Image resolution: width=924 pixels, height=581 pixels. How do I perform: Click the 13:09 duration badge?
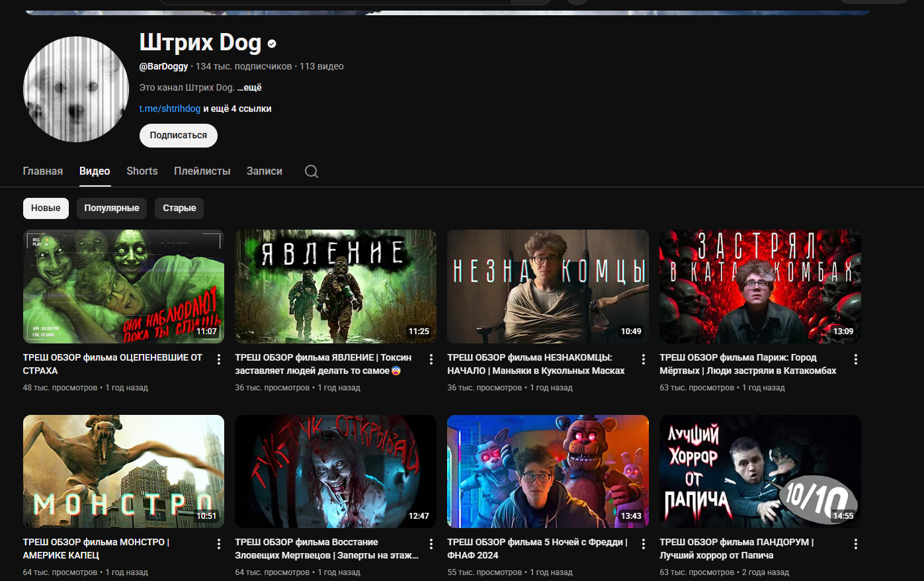844,332
